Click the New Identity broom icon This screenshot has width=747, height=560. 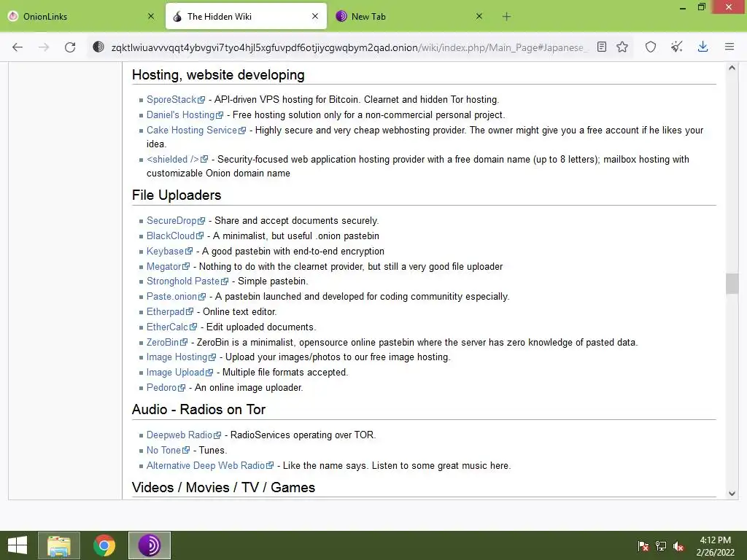click(x=676, y=47)
